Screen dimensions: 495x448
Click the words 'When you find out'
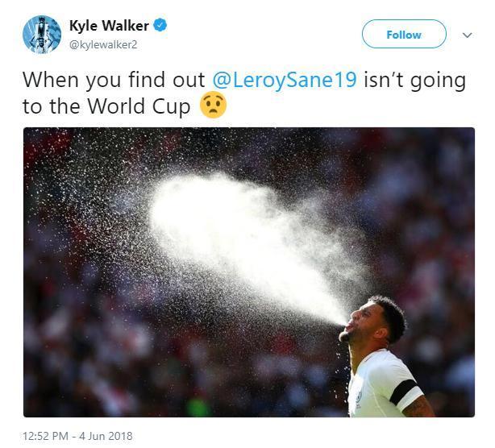(x=114, y=80)
